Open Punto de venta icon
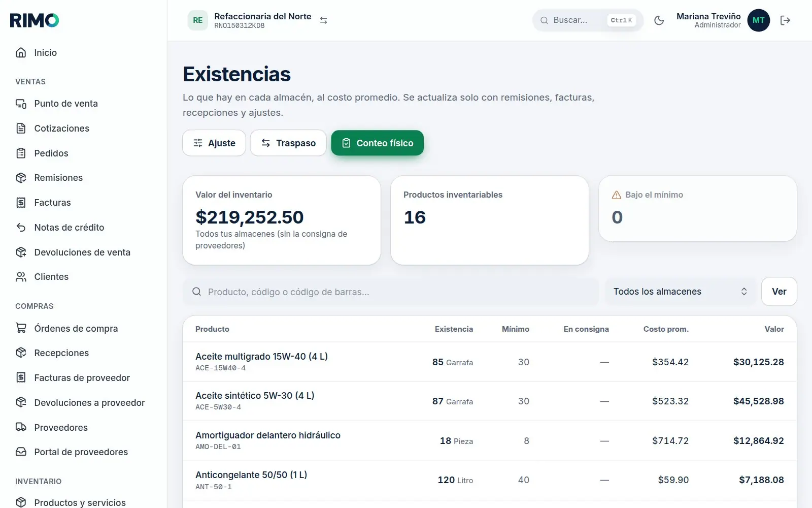Screen dimensions: 812x508 pyautogui.click(x=21, y=104)
